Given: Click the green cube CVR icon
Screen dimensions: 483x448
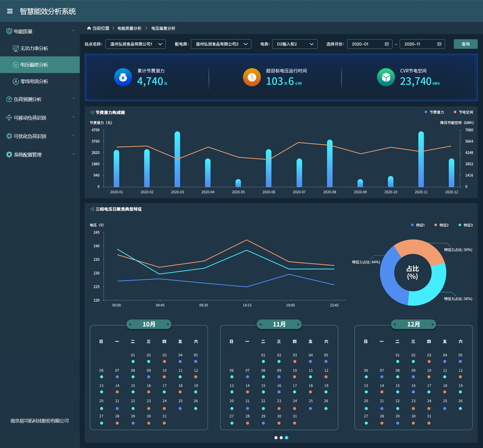Looking at the screenshot, I should click(386, 77).
